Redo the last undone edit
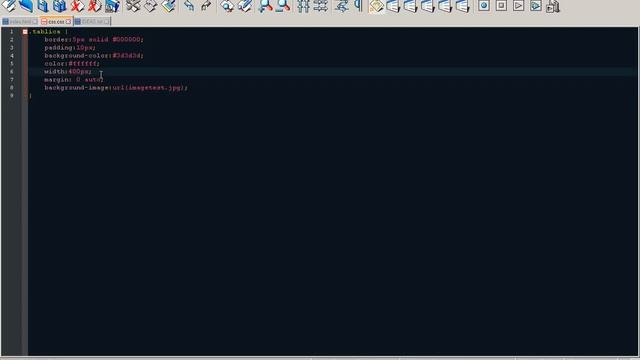Screen dimensions: 640x360 pyautogui.click(x=206, y=6)
